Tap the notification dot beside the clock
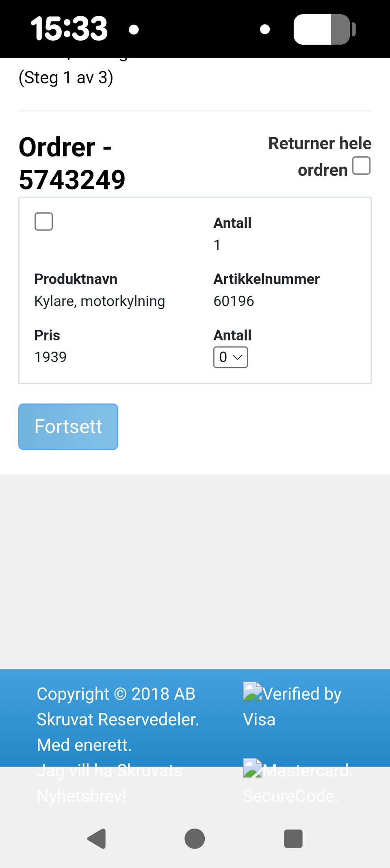The width and height of the screenshot is (390, 868). click(x=134, y=29)
